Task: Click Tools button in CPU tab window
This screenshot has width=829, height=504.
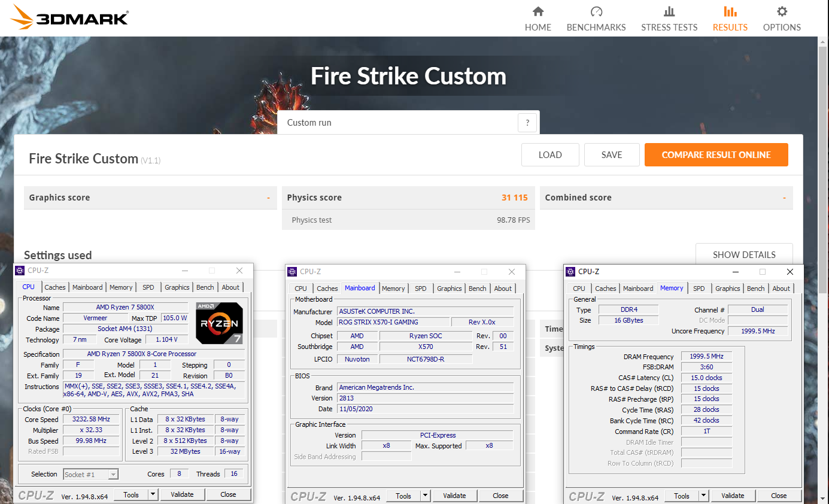Action: tap(130, 494)
